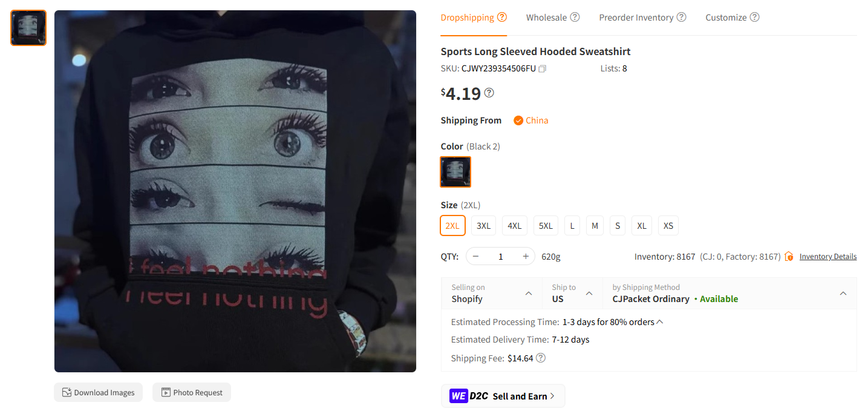Open the help icon next to the $4.19 price
This screenshot has height=411, width=868.
(489, 93)
